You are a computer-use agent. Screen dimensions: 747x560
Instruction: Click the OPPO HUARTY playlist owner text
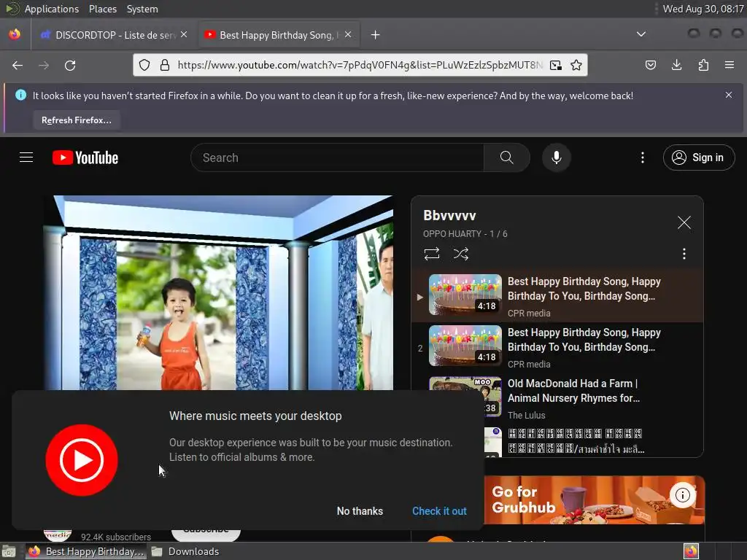tap(452, 234)
